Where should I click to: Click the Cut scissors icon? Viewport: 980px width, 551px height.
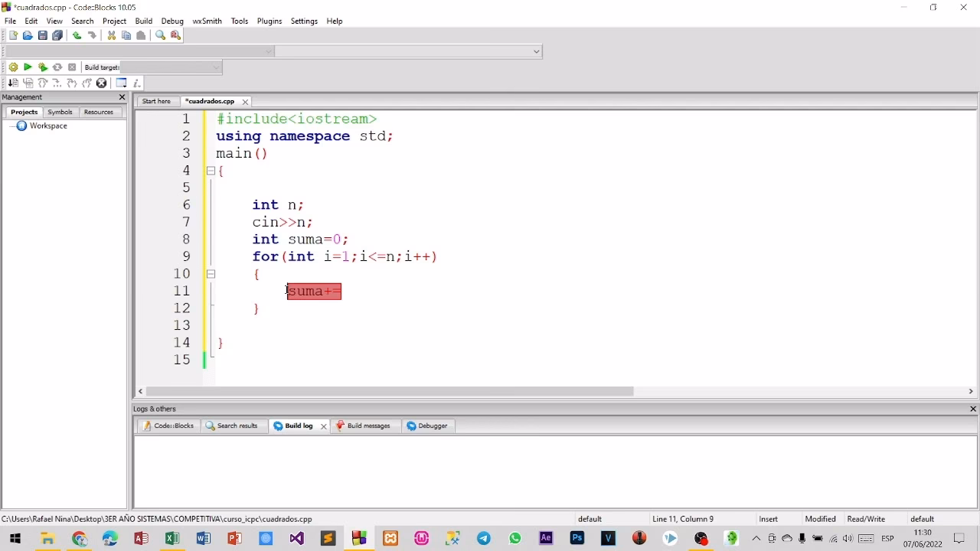coord(112,35)
